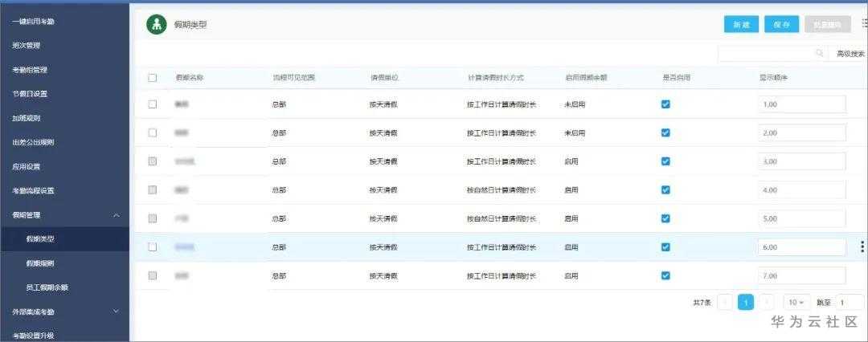The height and width of the screenshot is (342, 868).
Task: Click the greyed 批量删除 button
Action: [827, 24]
